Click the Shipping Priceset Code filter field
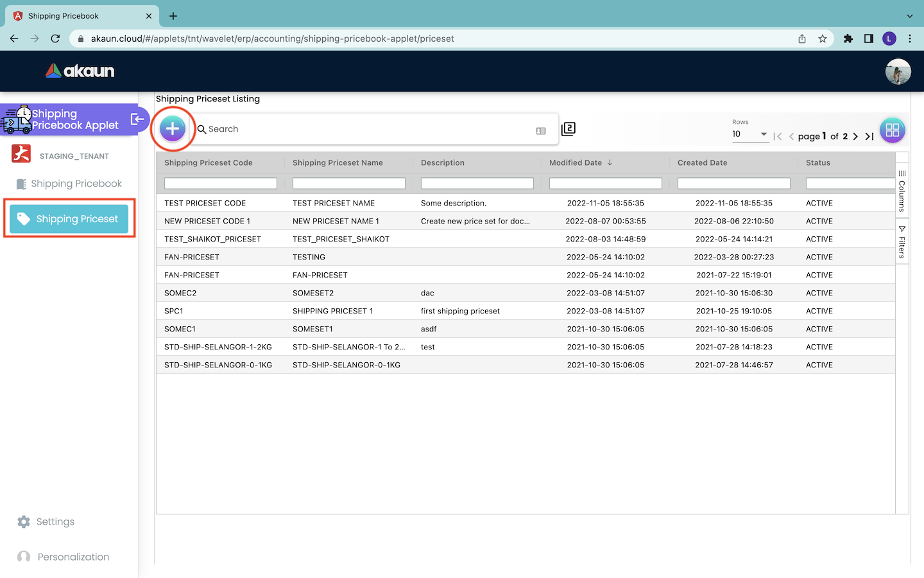924x578 pixels. [x=220, y=184]
